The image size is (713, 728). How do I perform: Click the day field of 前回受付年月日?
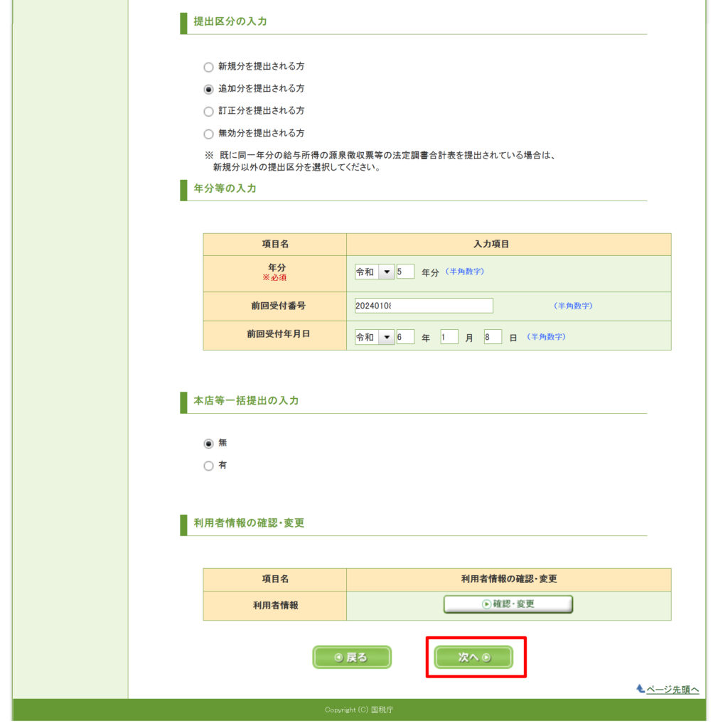pos(493,337)
